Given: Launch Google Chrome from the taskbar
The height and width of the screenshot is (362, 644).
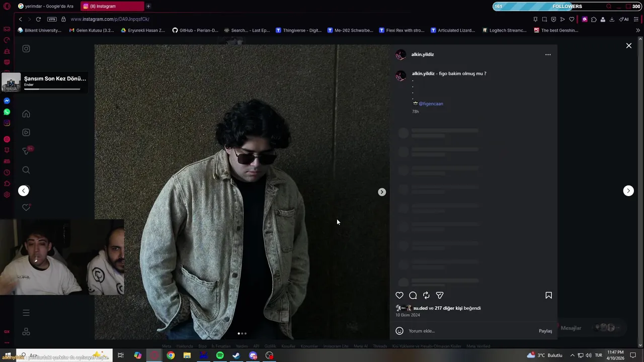Looking at the screenshot, I should coord(171,355).
